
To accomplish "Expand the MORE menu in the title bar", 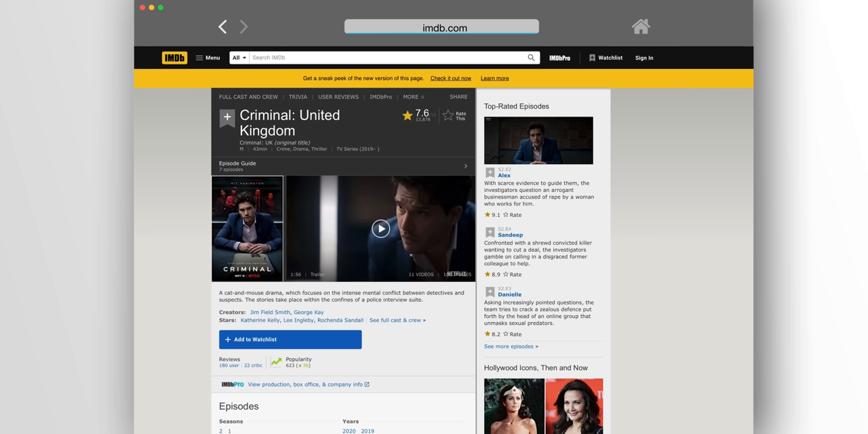I will (x=412, y=97).
